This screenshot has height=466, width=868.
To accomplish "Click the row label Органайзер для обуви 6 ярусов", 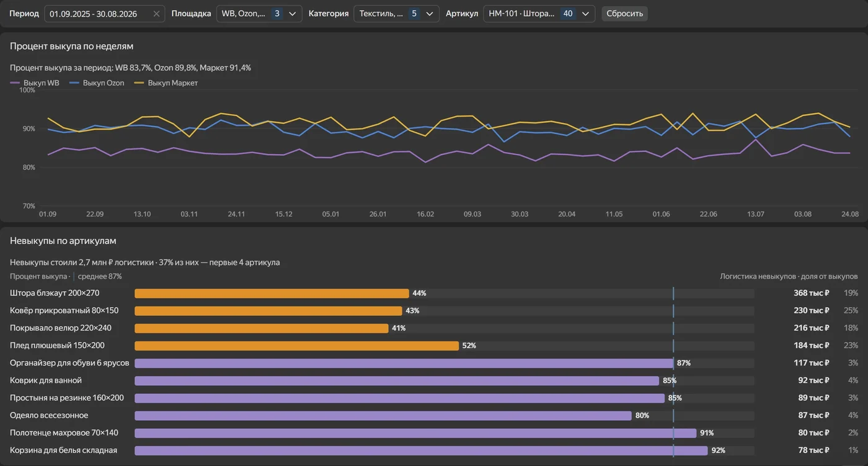I will (x=69, y=363).
